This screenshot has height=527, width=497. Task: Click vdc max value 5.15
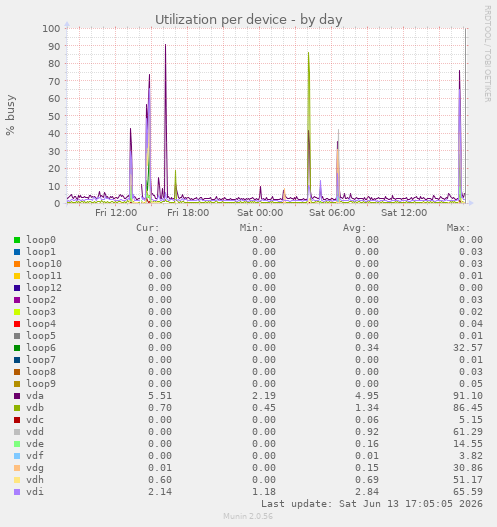[x=471, y=420]
